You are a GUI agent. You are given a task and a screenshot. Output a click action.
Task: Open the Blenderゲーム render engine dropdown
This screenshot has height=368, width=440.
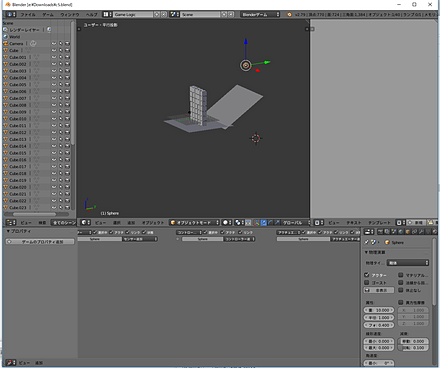pos(260,14)
